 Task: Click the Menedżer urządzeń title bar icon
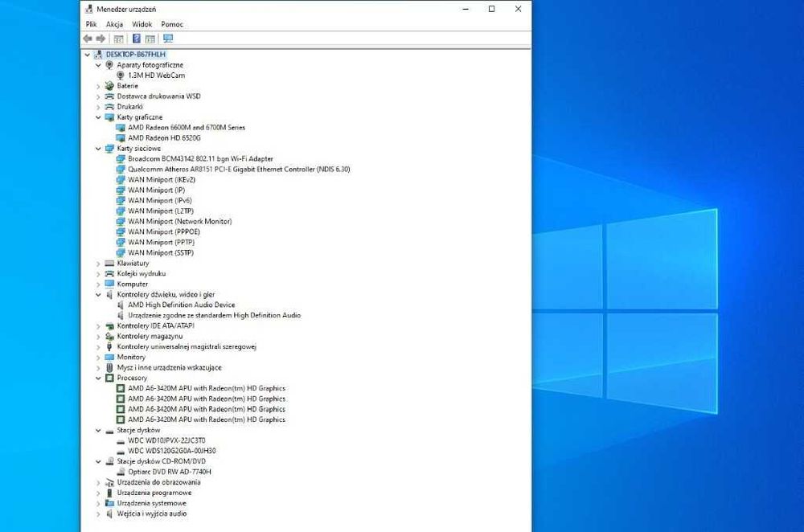[x=88, y=9]
